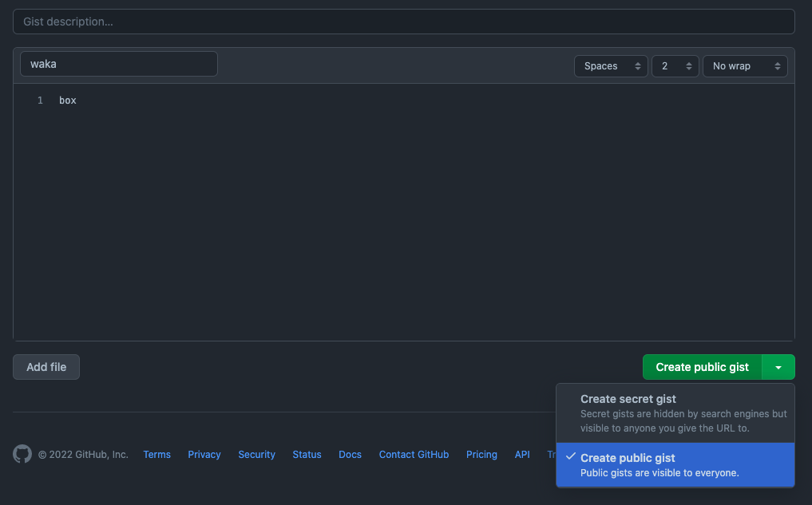
Task: Open the API footer link
Action: point(522,454)
